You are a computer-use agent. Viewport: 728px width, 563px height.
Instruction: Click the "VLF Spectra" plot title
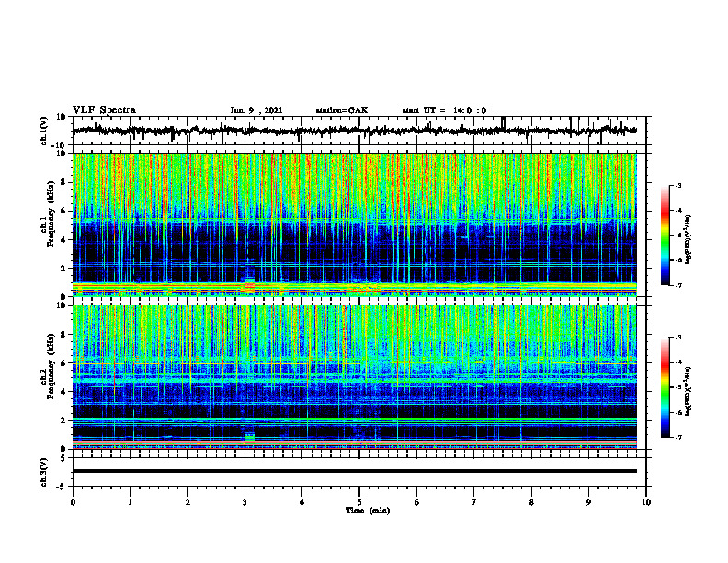(104, 110)
